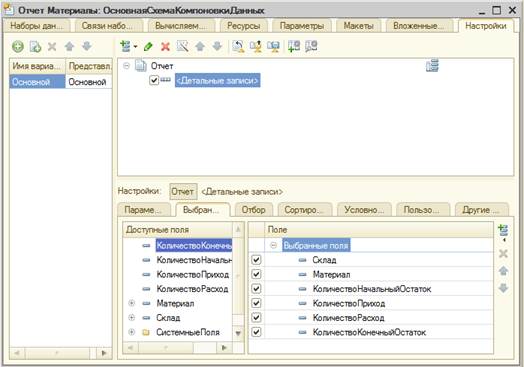Image resolution: width=524 pixels, height=367 pixels.
Task: Select the Детальные записи settings label
Action: (x=242, y=192)
